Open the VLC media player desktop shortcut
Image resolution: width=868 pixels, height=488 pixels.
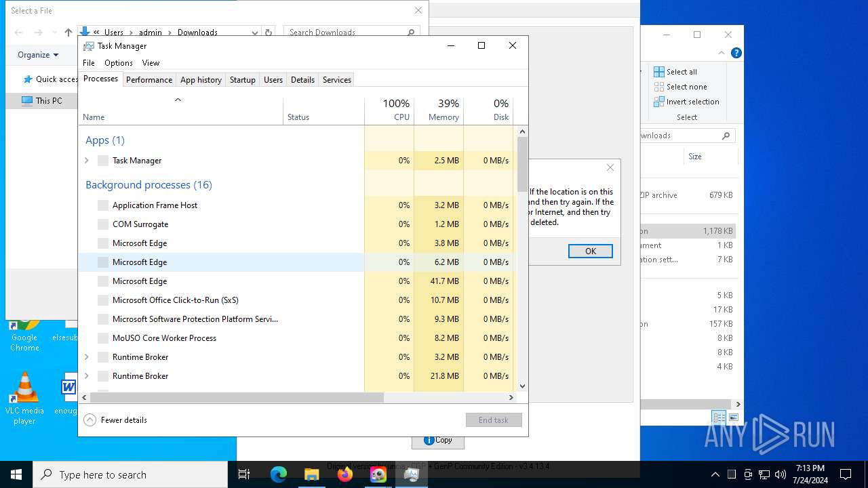(24, 399)
